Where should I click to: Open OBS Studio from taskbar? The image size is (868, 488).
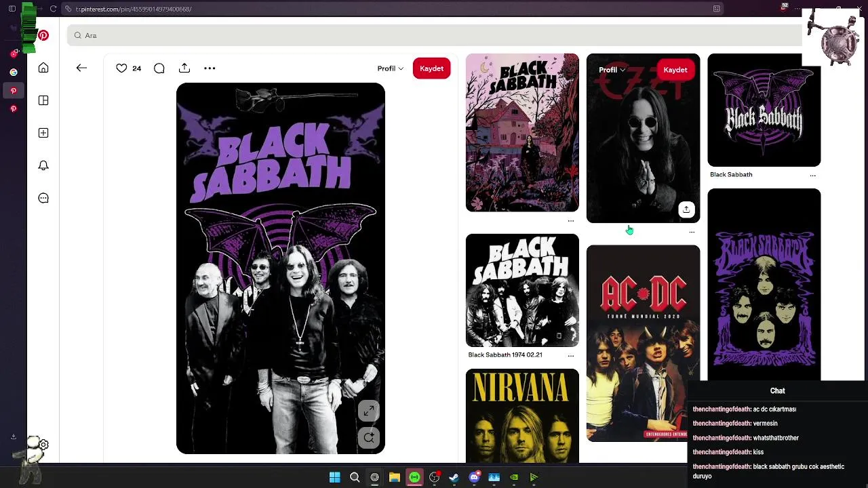pos(435,477)
